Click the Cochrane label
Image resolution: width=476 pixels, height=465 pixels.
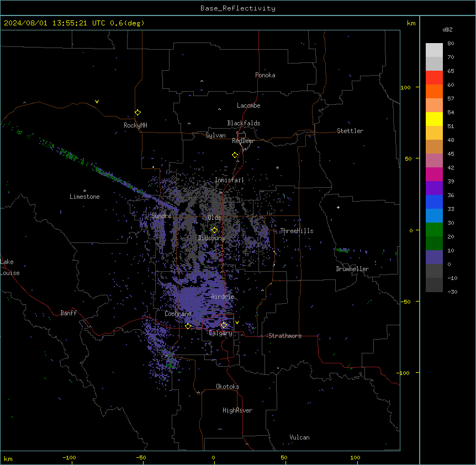pyautogui.click(x=178, y=314)
